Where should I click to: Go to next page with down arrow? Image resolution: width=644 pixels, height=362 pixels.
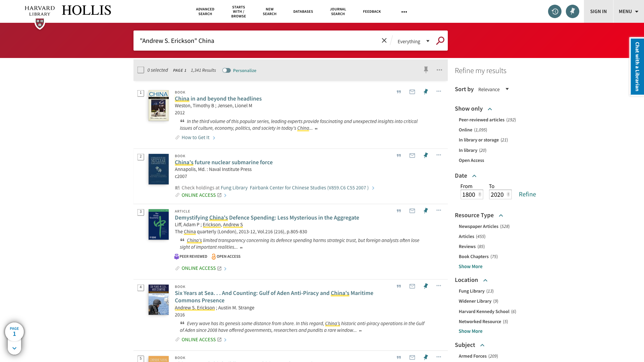pyautogui.click(x=14, y=348)
